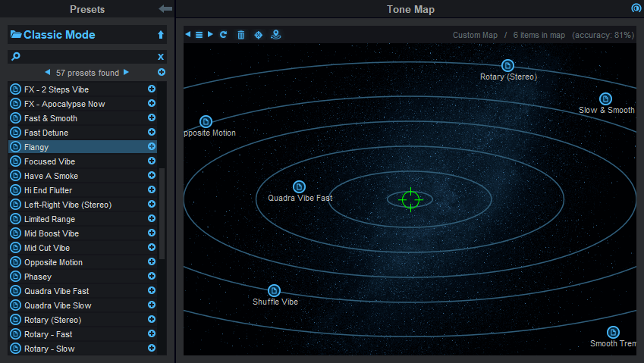Go to previous preset arrow in list header

click(x=48, y=72)
